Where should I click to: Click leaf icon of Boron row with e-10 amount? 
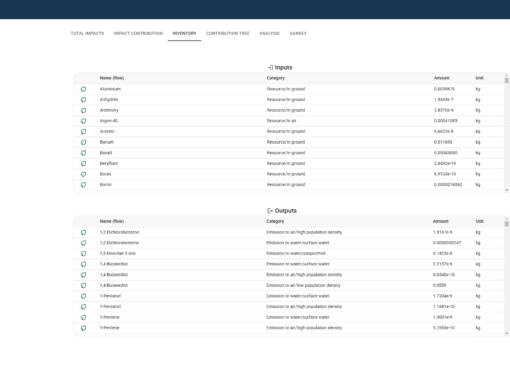(83, 174)
